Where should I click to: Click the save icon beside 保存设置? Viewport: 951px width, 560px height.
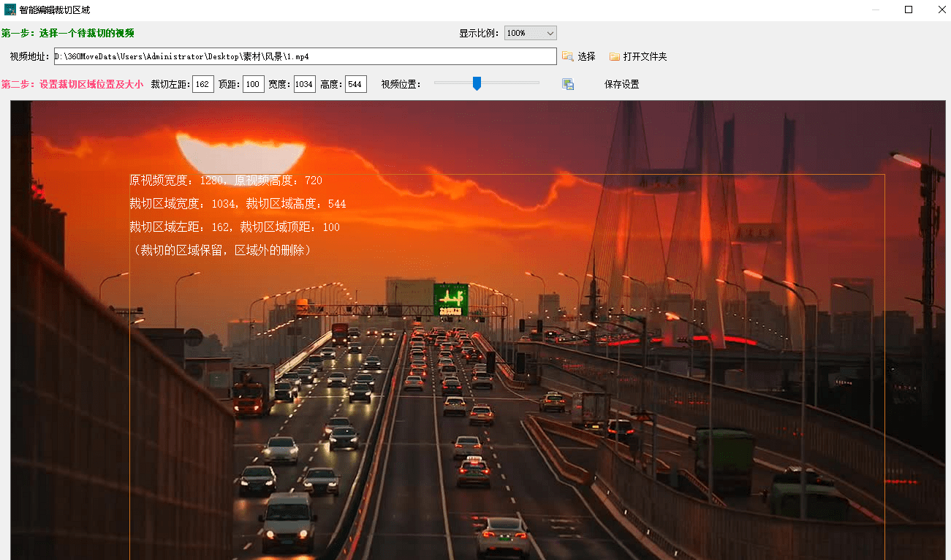(568, 84)
